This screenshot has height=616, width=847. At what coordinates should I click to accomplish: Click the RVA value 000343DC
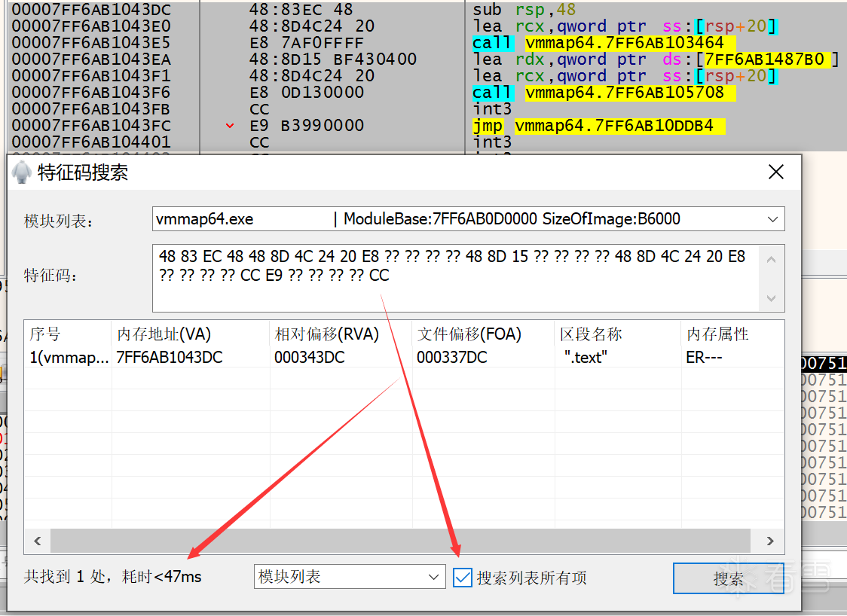pyautogui.click(x=309, y=358)
